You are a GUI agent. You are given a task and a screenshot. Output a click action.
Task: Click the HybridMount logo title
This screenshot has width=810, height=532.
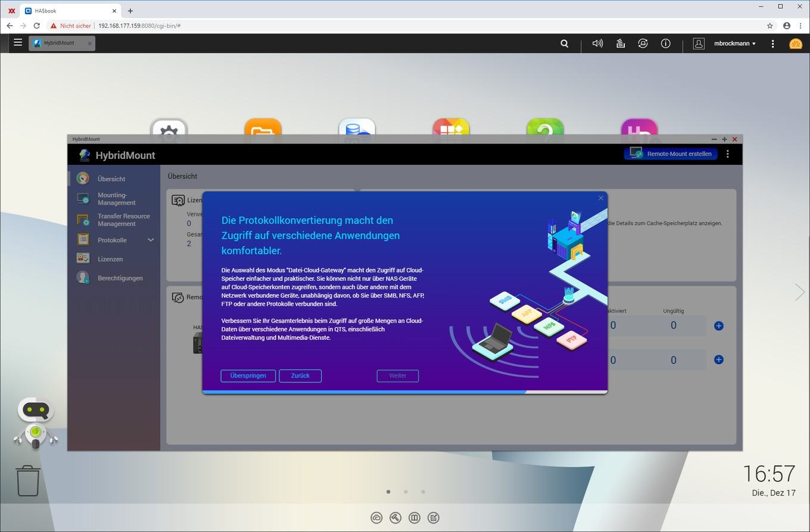(117, 155)
